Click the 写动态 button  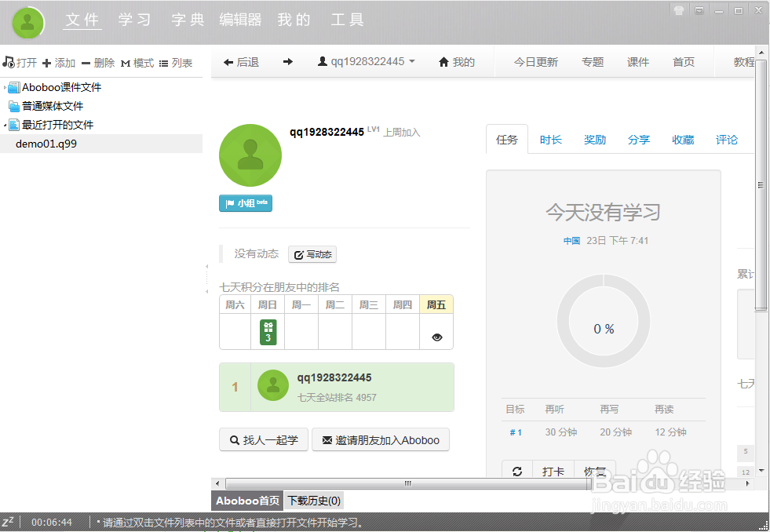click(312, 254)
